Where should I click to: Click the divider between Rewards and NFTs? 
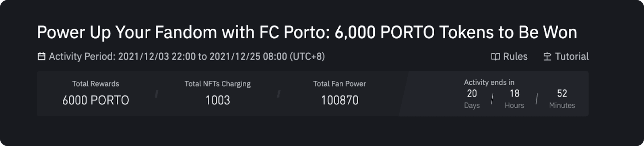[157, 94]
